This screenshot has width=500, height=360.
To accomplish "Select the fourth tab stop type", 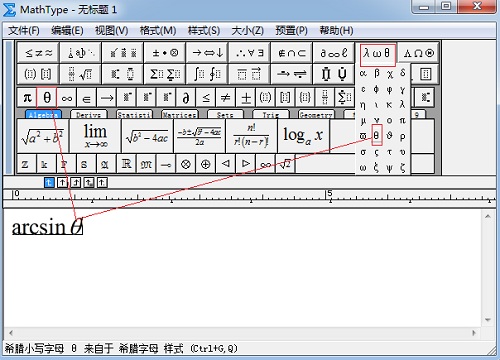I will (89, 182).
